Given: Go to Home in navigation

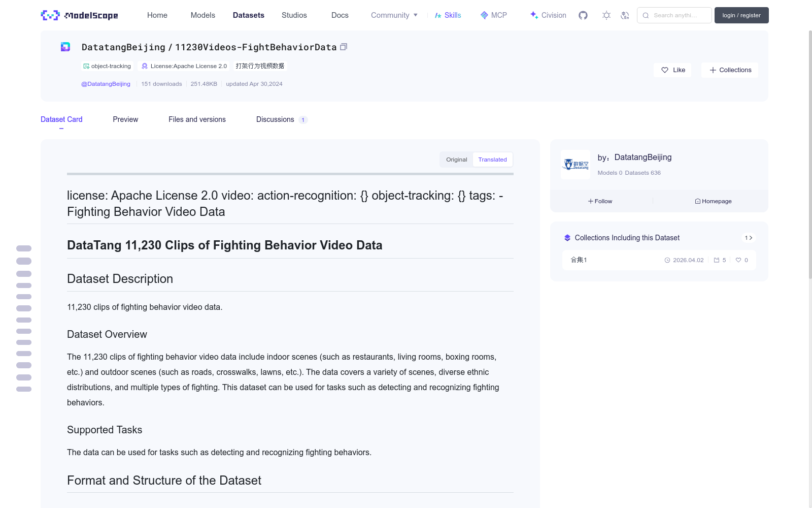Looking at the screenshot, I should pos(157,15).
